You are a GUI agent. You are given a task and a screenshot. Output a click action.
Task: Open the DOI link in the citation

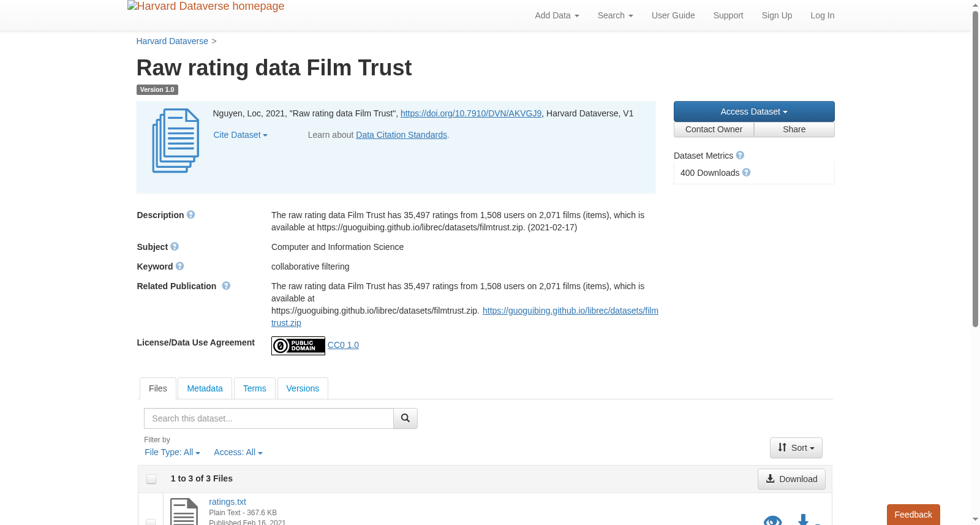(x=471, y=113)
